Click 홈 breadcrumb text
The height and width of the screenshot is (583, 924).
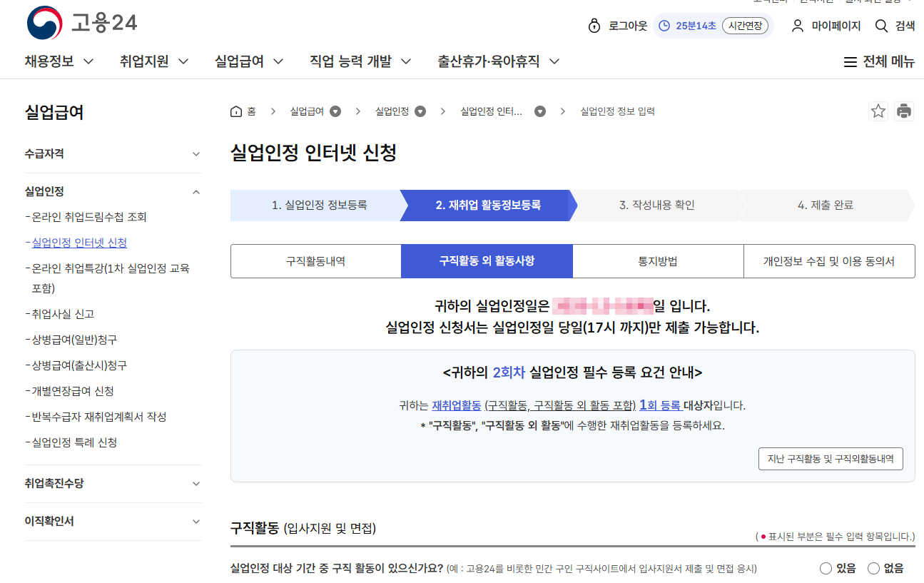(x=251, y=111)
